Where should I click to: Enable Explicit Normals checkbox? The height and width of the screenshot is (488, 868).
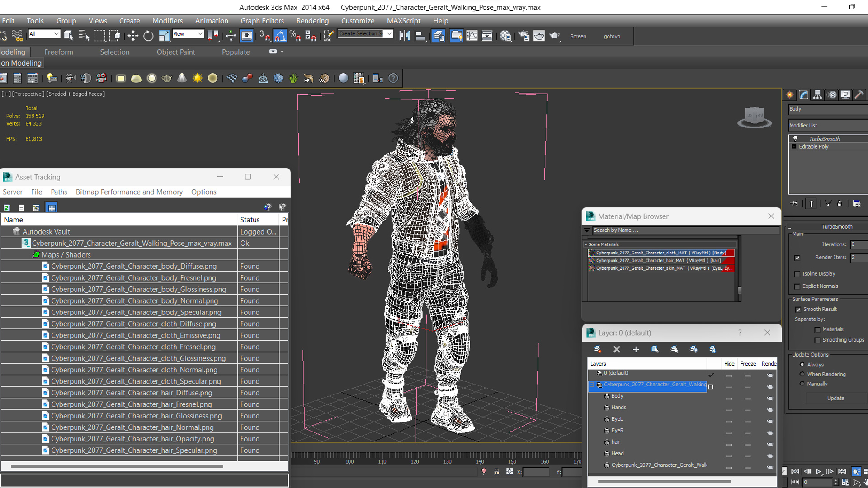tap(797, 286)
